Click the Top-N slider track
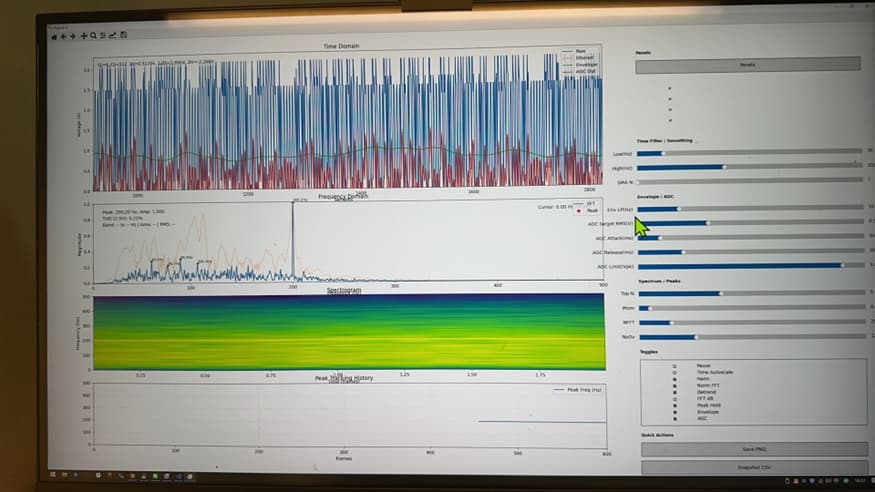The height and width of the screenshot is (492, 875). pyautogui.click(x=752, y=293)
